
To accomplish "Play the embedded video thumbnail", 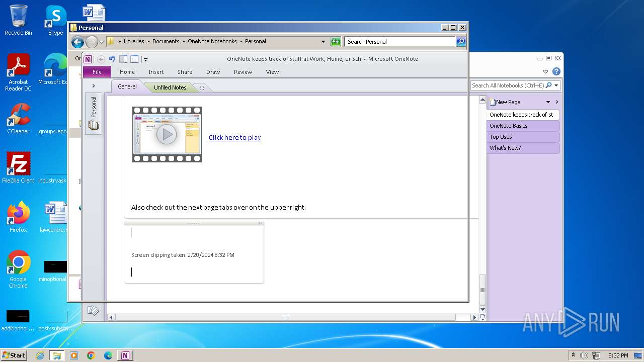I will [x=167, y=134].
